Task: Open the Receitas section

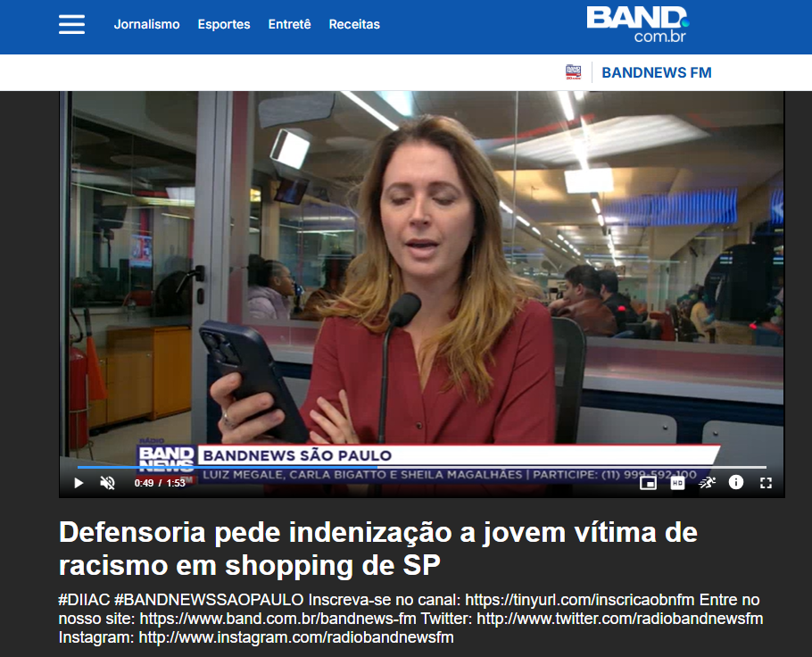Action: [354, 24]
